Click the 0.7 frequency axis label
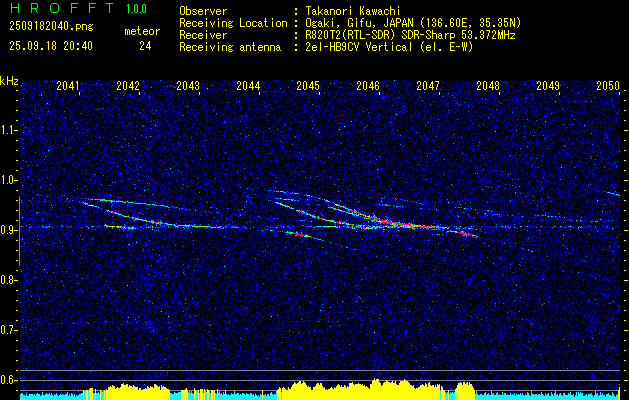Image resolution: width=629 pixels, height=400 pixels. tap(8, 330)
